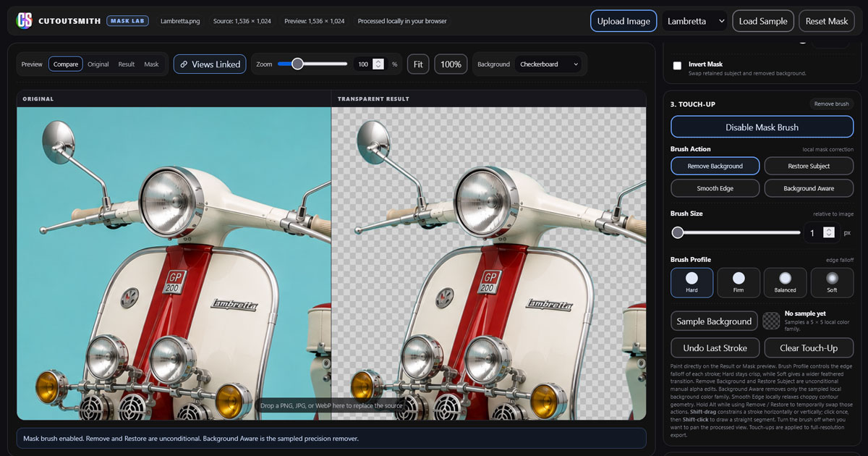Choose the Background Aware brush action
868x456 pixels.
tap(809, 188)
